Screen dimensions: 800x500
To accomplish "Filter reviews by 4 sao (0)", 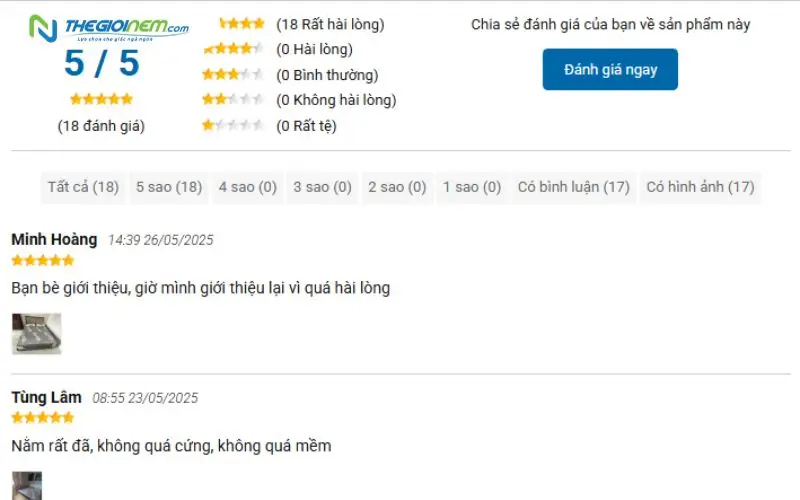I will 247,187.
